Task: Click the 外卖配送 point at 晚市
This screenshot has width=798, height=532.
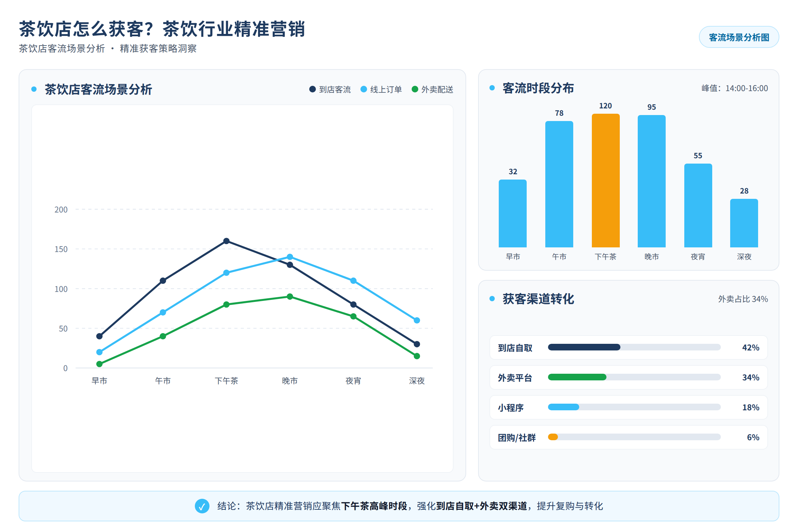Action: coord(290,297)
